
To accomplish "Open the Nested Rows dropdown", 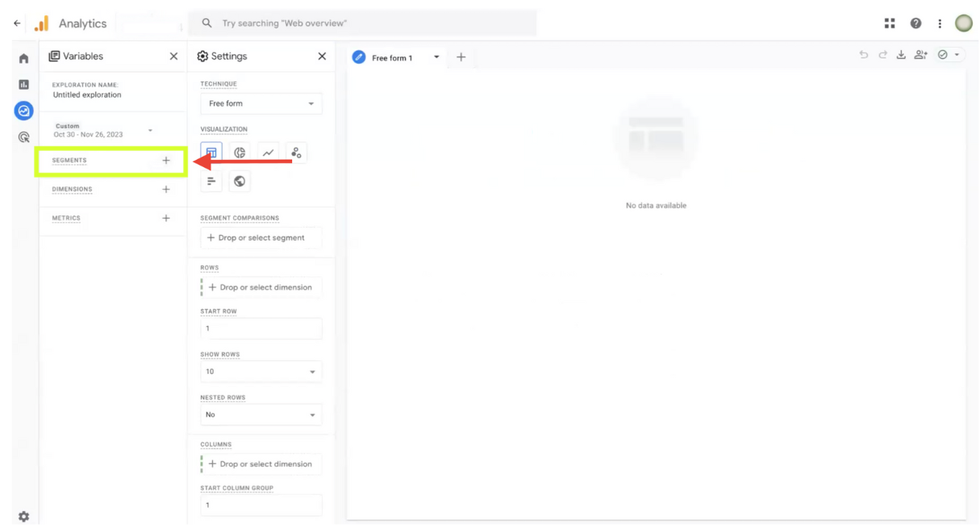I will point(261,414).
